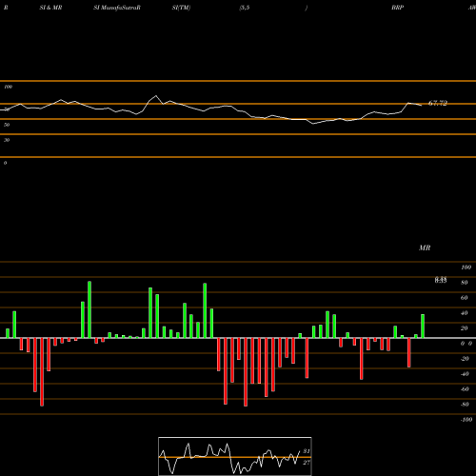This screenshot has height=476, width=476.
Task: Click the last green bar in MR histogram
Action: click(423, 327)
